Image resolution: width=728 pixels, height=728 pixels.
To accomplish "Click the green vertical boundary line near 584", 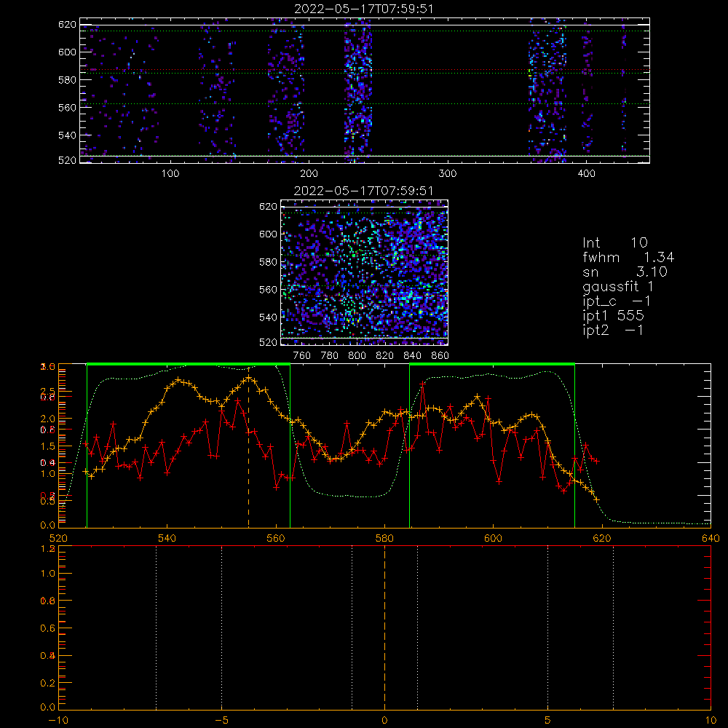I will point(409,446).
